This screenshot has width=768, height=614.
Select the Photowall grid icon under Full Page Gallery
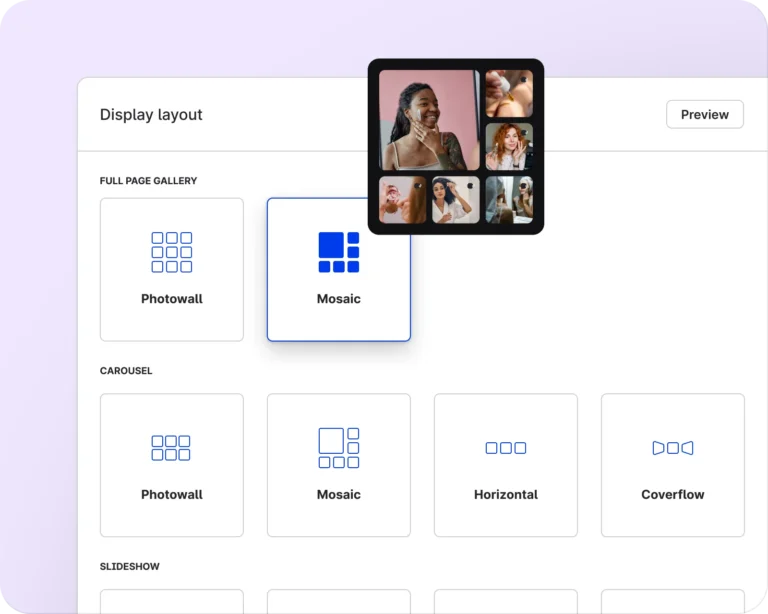tap(172, 252)
